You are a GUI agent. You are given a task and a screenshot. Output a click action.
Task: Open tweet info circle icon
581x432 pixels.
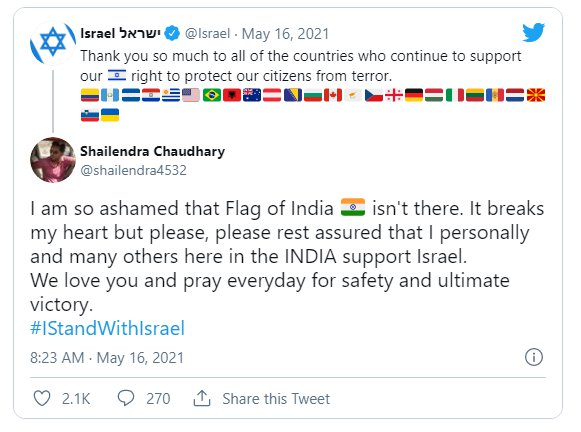coord(534,357)
